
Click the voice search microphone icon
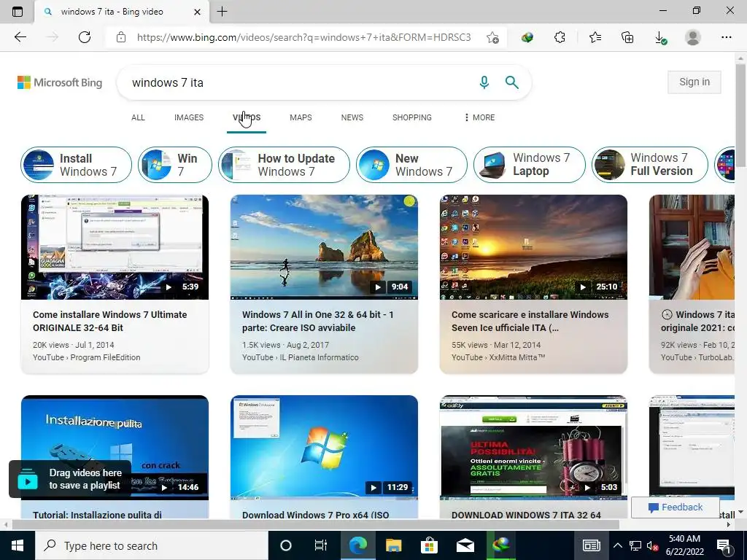[x=484, y=82]
